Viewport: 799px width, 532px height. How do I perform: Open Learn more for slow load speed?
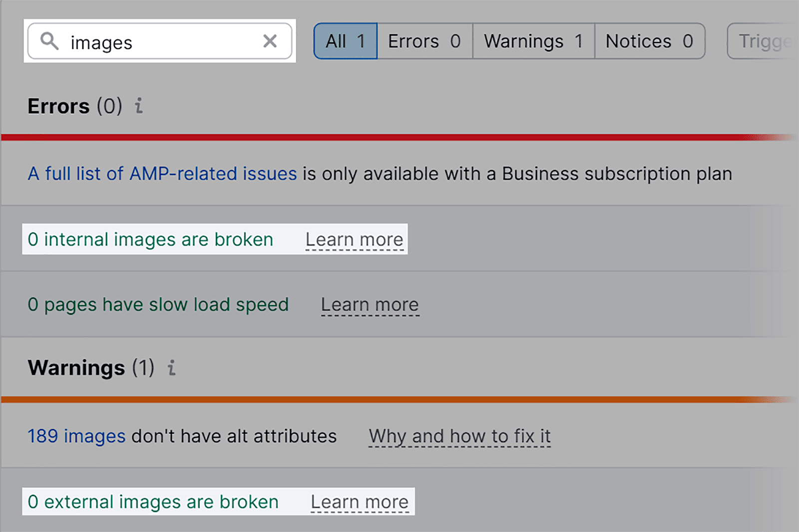(370, 304)
